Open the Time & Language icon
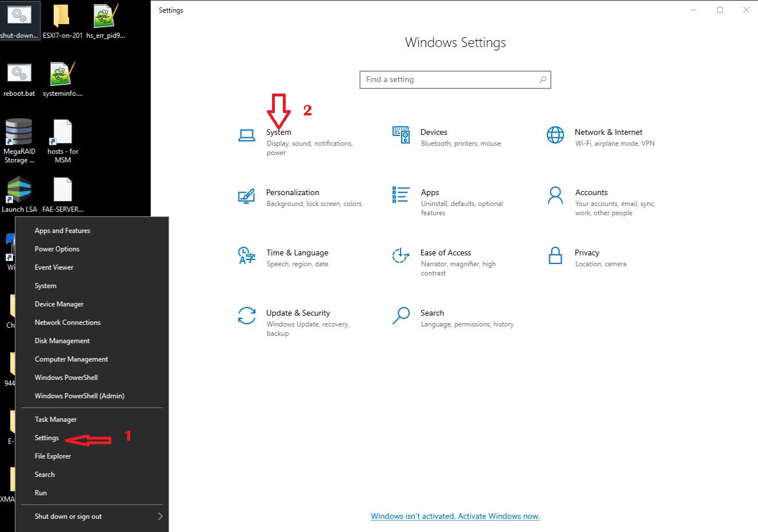This screenshot has width=758, height=532. [x=247, y=255]
